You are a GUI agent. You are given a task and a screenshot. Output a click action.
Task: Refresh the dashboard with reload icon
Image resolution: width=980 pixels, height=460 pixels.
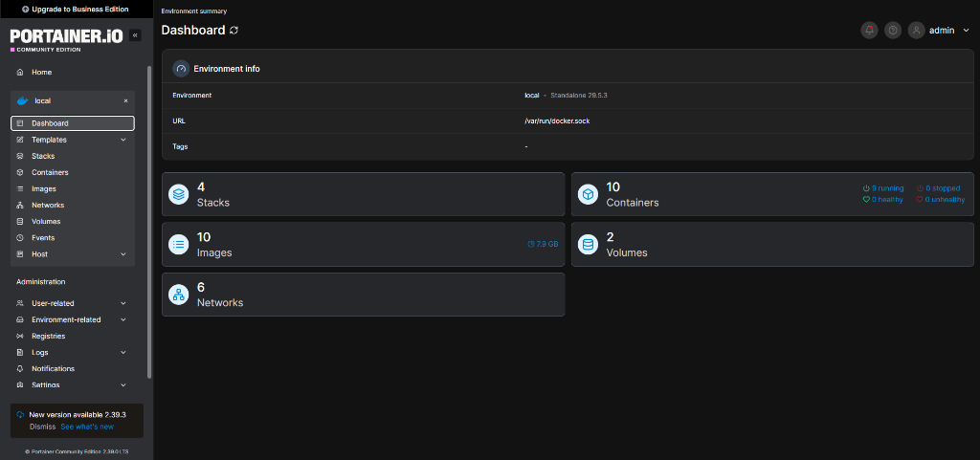click(234, 30)
